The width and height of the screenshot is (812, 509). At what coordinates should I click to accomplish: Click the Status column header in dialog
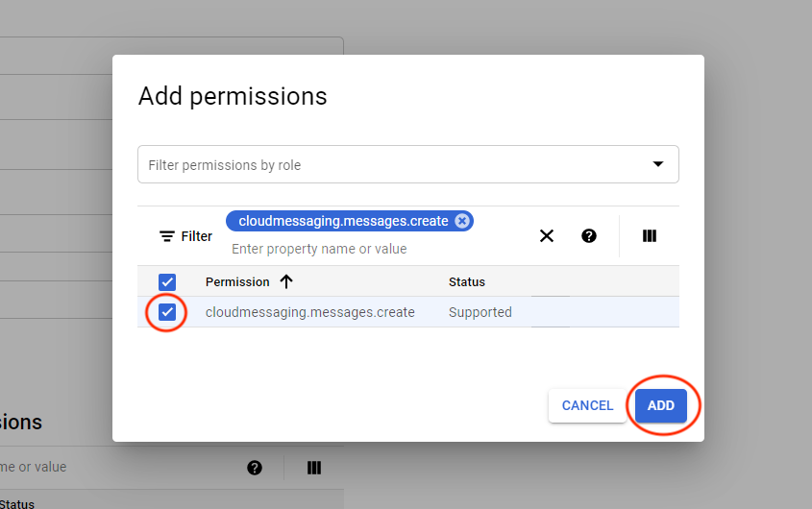[x=467, y=282]
